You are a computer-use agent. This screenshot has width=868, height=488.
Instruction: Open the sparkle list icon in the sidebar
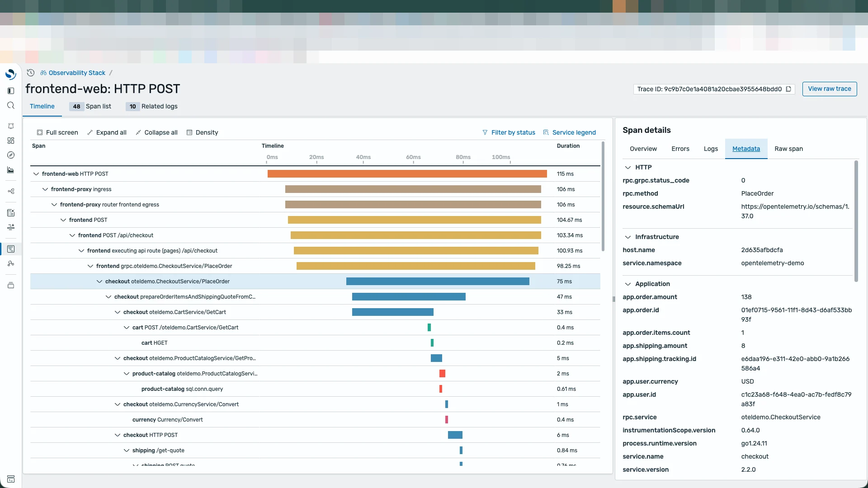pos(11,213)
